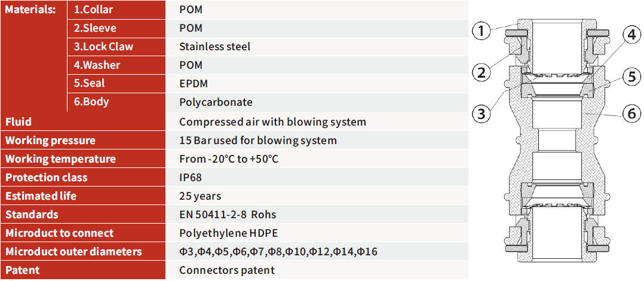Select the 6.Body row label
644x281 pixels.
pyautogui.click(x=91, y=102)
